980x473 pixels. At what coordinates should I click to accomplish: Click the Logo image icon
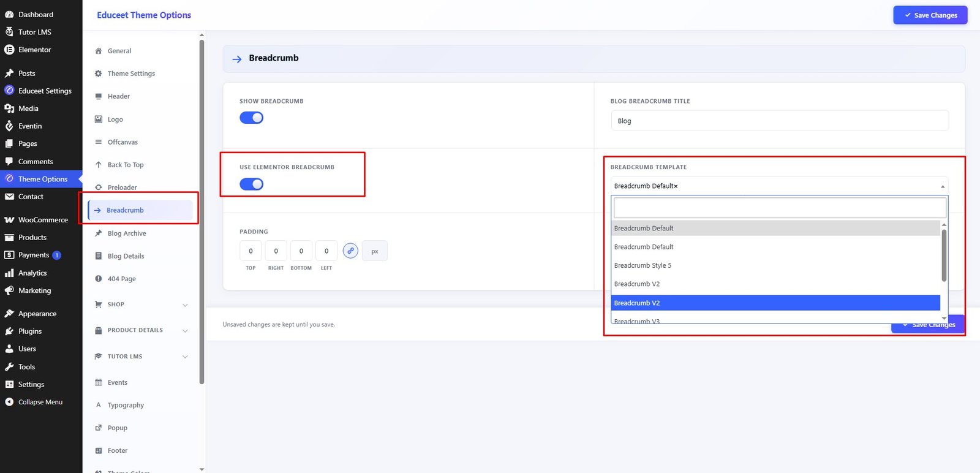(99, 119)
